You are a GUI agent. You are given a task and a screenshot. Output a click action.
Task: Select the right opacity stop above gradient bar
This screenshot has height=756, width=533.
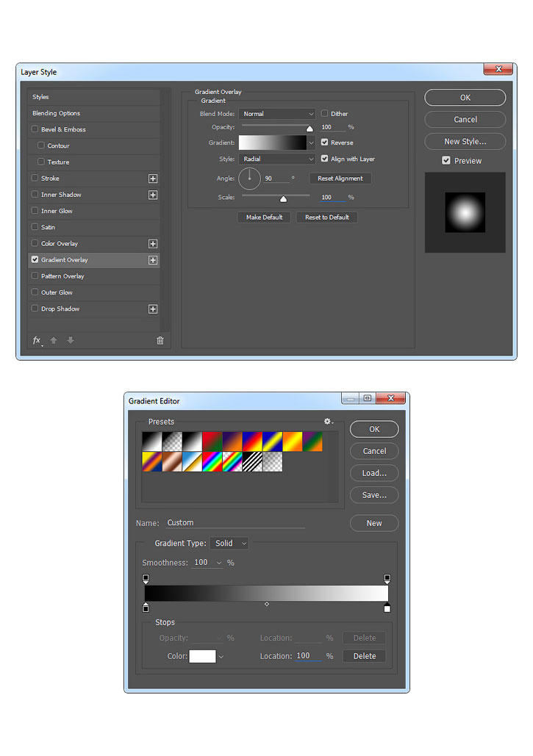coord(387,578)
